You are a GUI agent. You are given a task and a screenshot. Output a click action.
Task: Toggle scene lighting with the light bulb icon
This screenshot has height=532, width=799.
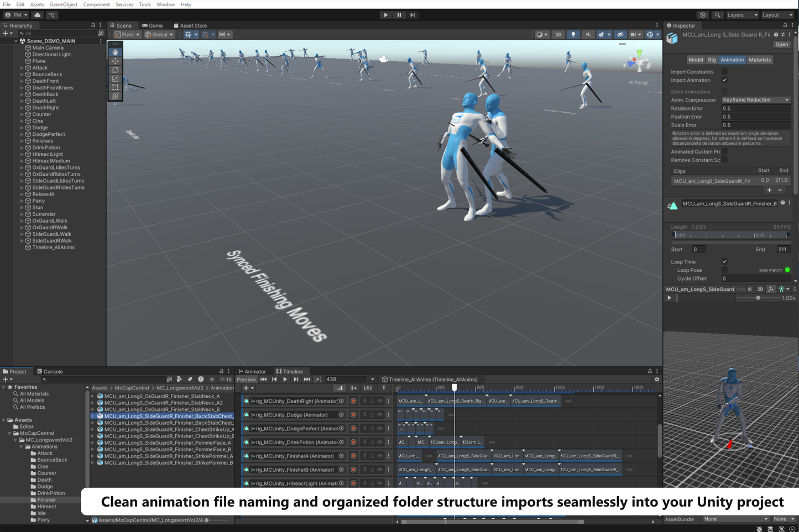tap(573, 34)
